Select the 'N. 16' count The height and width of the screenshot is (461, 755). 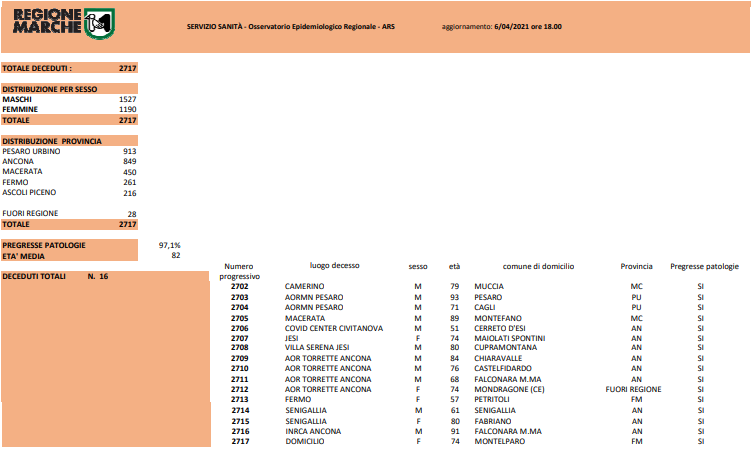pyautogui.click(x=98, y=277)
